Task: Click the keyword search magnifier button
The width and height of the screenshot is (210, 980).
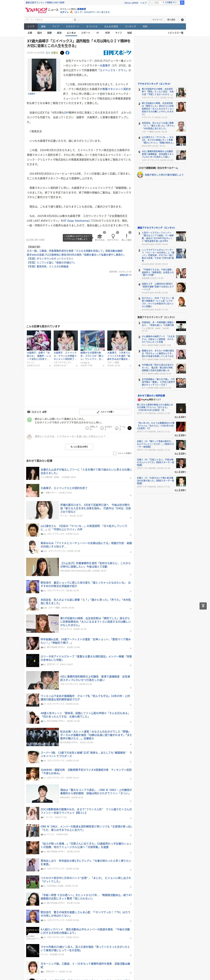Action: [x=75, y=20]
